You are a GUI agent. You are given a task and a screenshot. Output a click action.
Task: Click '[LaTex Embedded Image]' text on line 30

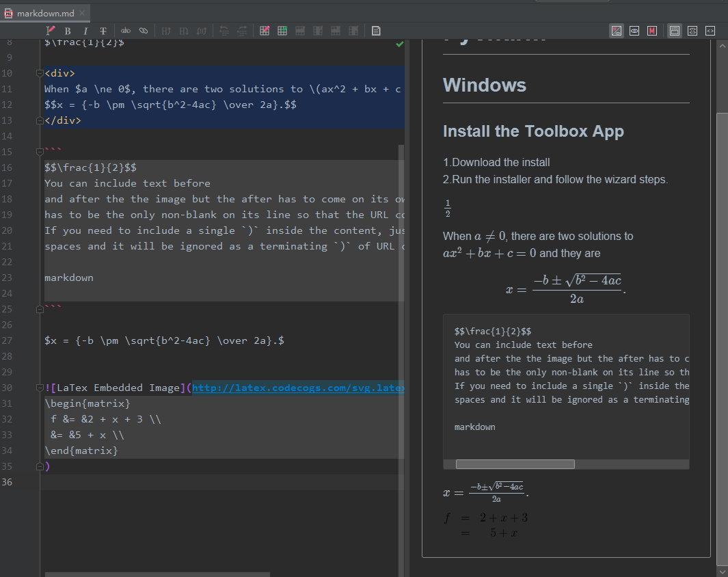click(118, 388)
